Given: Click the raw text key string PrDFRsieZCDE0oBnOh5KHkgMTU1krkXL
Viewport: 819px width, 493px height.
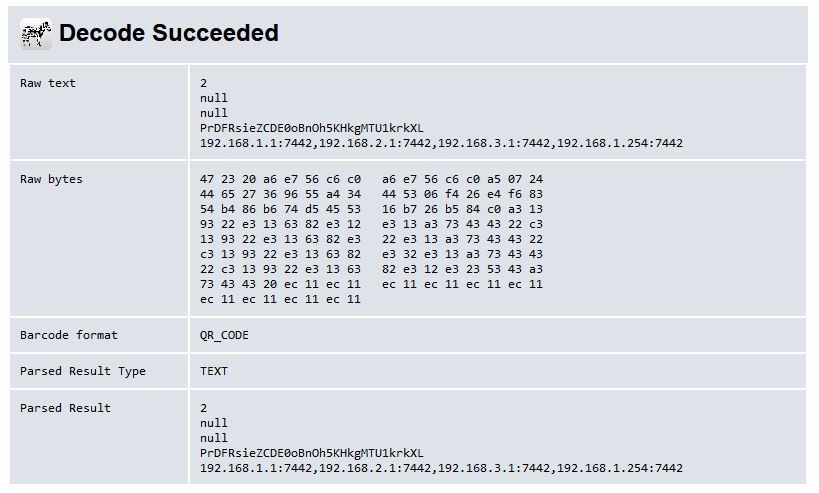Looking at the screenshot, I should point(311,128).
